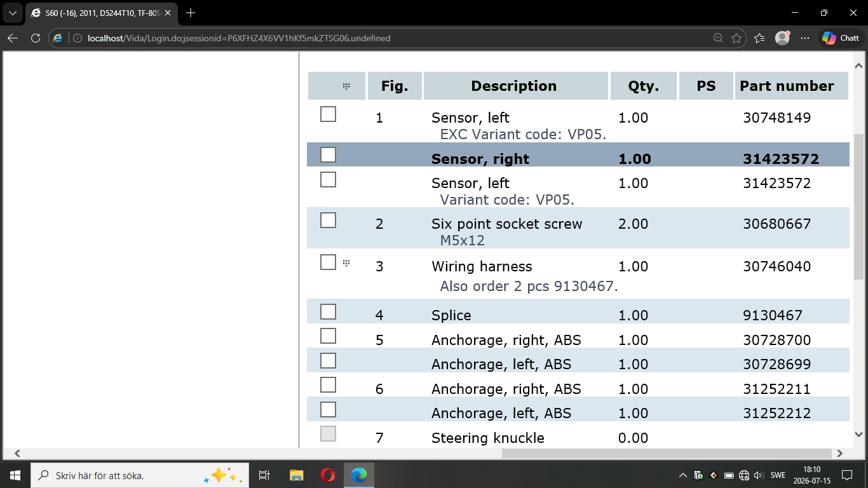Screen dimensions: 868x488
Task: Open a new browser tab
Action: 191,13
